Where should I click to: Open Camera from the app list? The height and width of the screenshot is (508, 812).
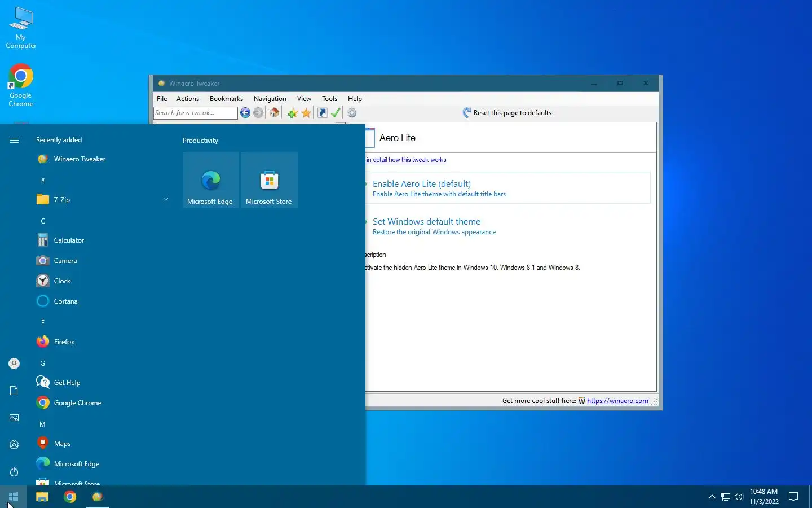tap(101, 261)
